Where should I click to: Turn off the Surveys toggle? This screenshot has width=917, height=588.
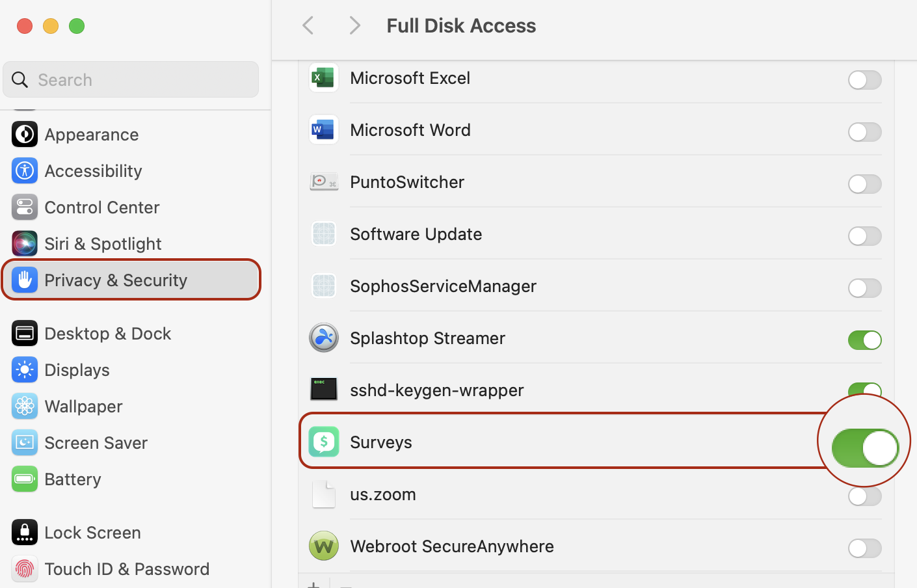(x=865, y=448)
